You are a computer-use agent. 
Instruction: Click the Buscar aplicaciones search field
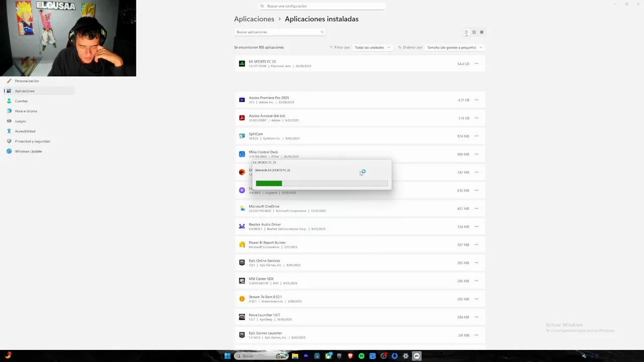(x=280, y=32)
